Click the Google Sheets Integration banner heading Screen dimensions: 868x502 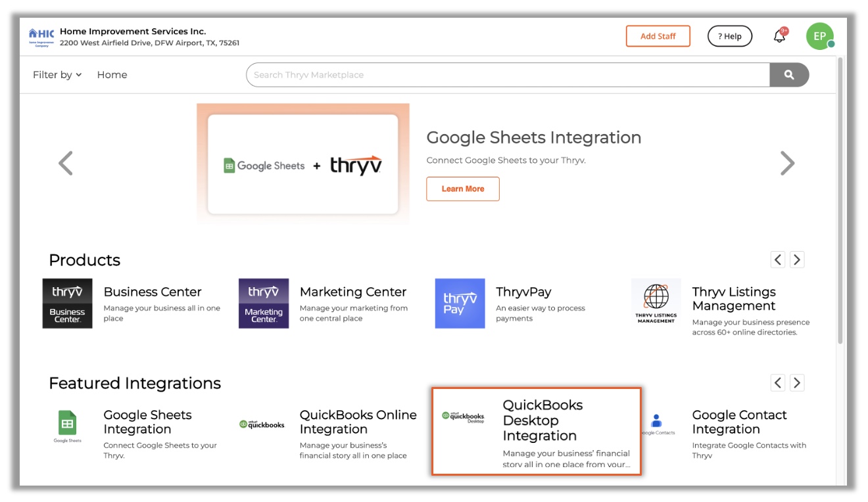pyautogui.click(x=534, y=137)
